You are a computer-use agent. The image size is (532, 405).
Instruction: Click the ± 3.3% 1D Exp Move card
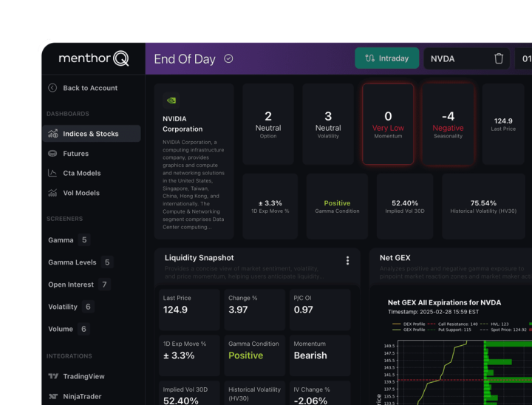[x=270, y=206]
